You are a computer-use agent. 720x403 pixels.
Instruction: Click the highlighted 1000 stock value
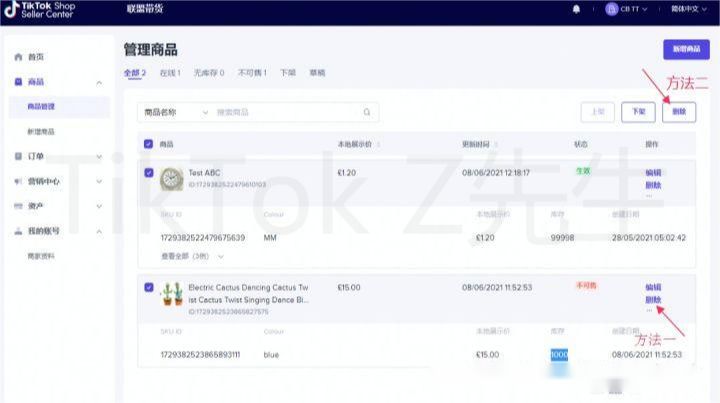tap(559, 355)
